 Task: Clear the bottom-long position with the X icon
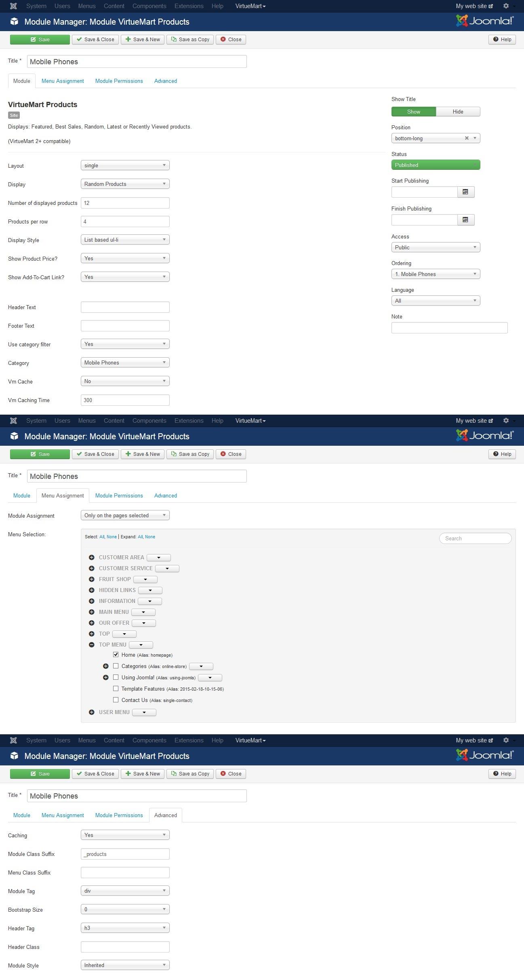tap(467, 138)
